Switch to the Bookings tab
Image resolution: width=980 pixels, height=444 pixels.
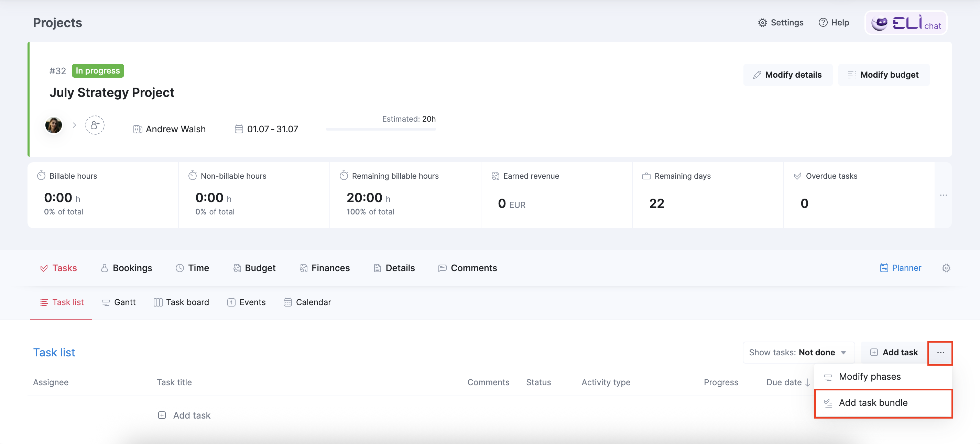[126, 268]
